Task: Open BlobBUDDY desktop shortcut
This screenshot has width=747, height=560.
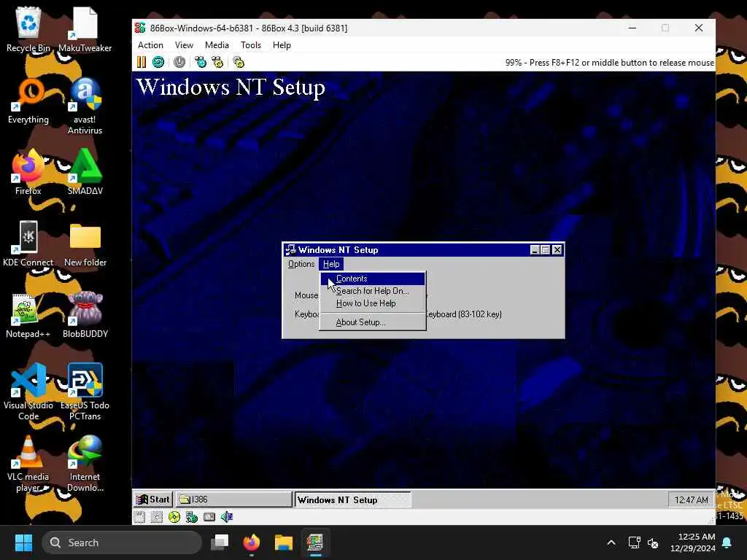Action: pos(85,315)
